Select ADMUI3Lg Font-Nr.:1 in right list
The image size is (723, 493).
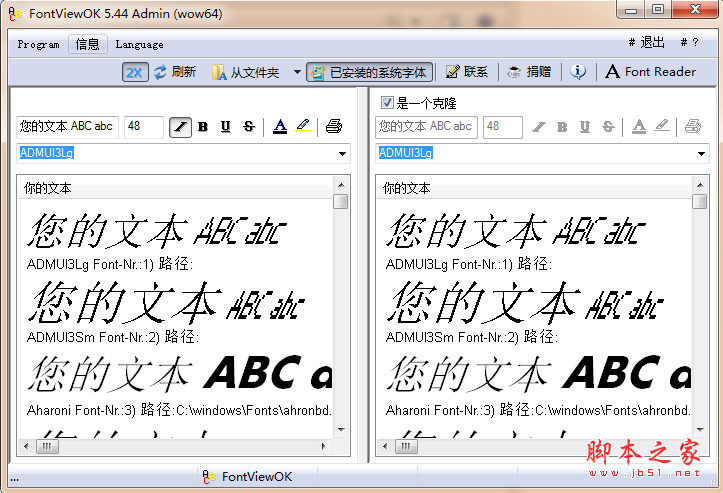point(468,264)
